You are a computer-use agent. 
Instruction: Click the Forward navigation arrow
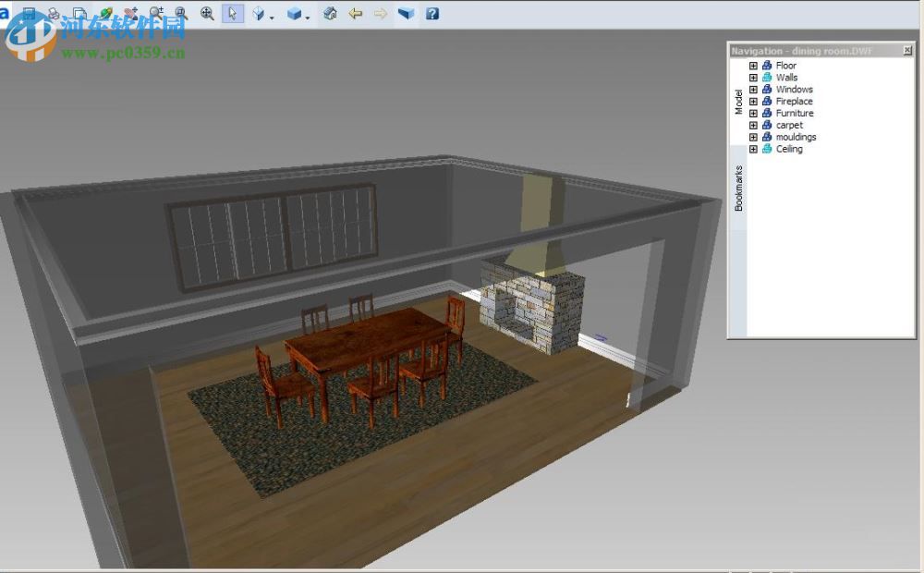click(380, 14)
